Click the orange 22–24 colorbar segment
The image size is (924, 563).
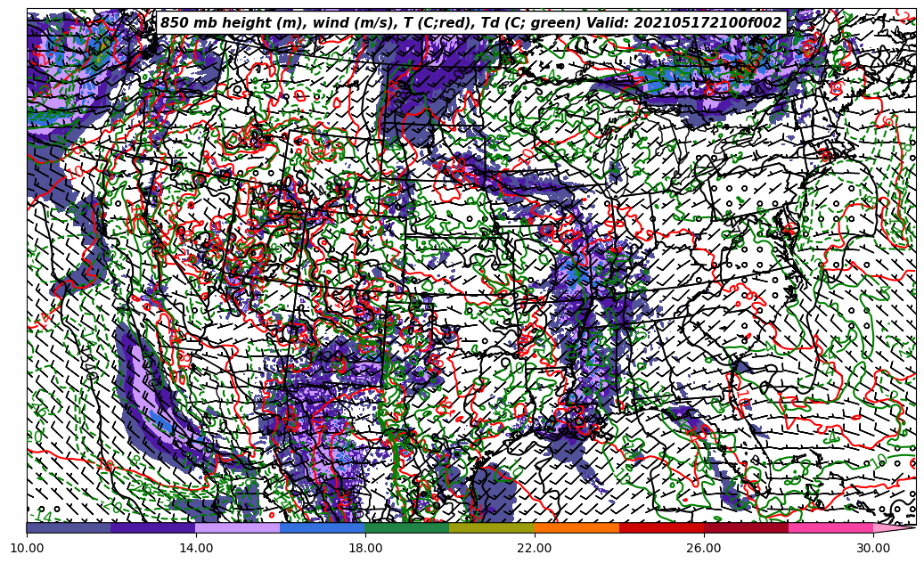pyautogui.click(x=576, y=528)
